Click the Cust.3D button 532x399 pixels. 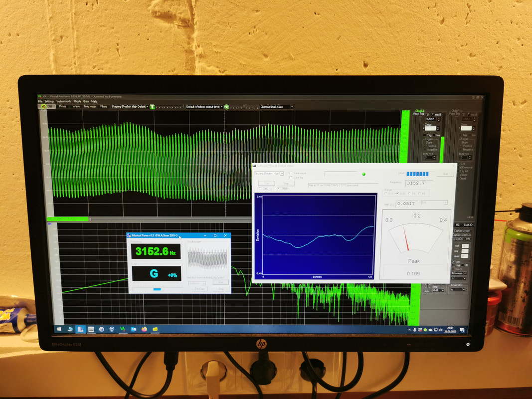point(468,224)
